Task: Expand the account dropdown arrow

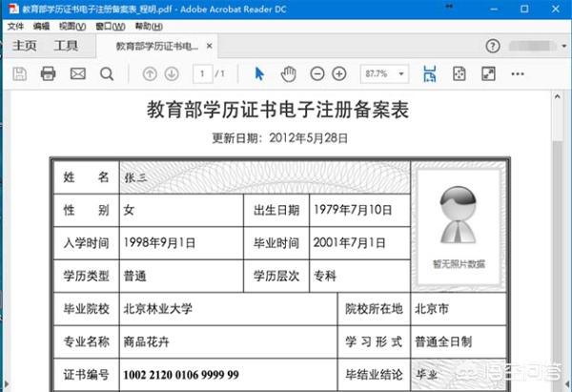Action: pyautogui.click(x=564, y=47)
